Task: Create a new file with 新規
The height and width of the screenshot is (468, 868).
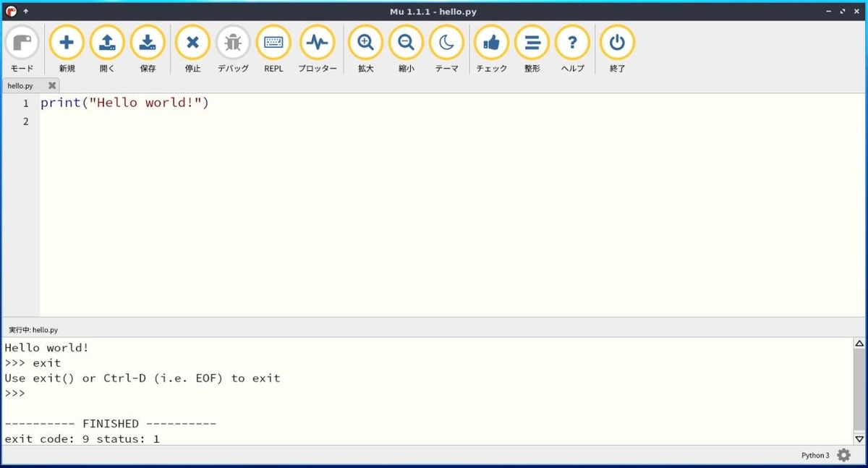Action: [x=67, y=49]
